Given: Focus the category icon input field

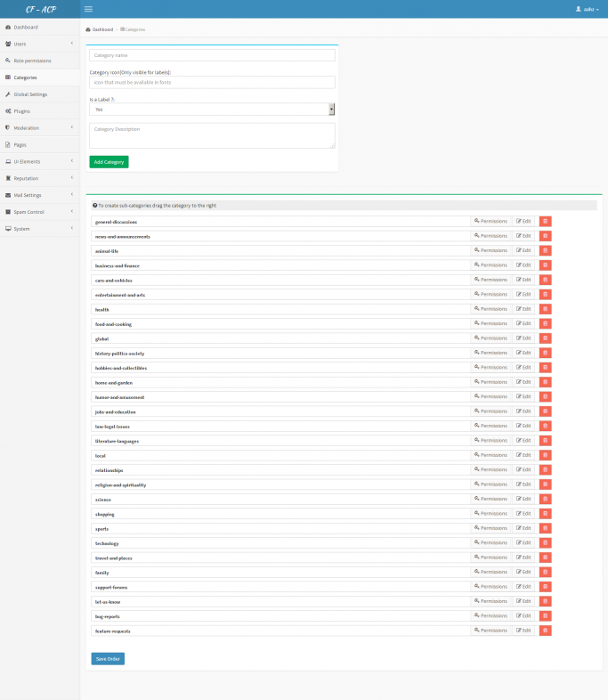Looking at the screenshot, I should pos(212,82).
